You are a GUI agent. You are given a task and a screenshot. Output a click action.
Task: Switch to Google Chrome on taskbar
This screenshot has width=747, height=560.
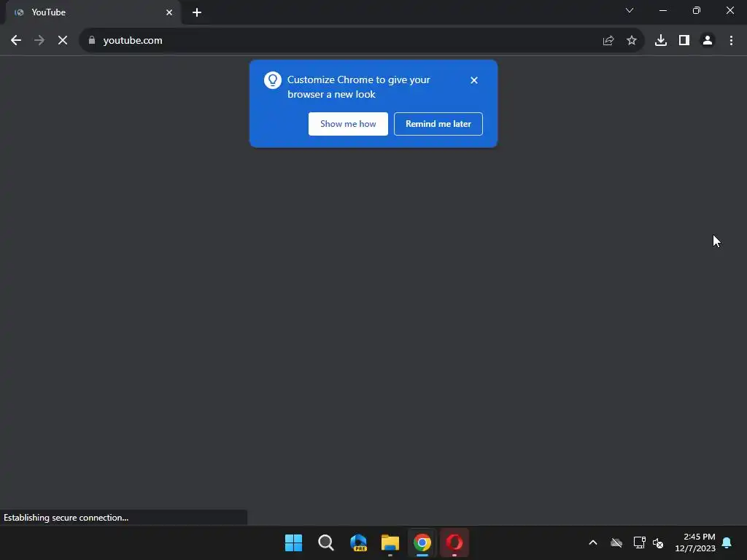[422, 542]
